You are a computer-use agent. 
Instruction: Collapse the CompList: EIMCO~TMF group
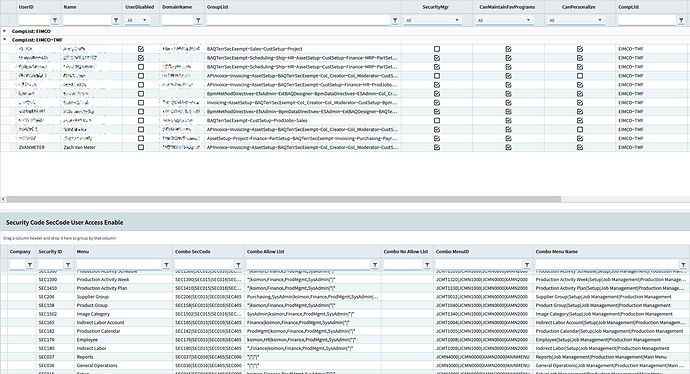tap(4, 40)
